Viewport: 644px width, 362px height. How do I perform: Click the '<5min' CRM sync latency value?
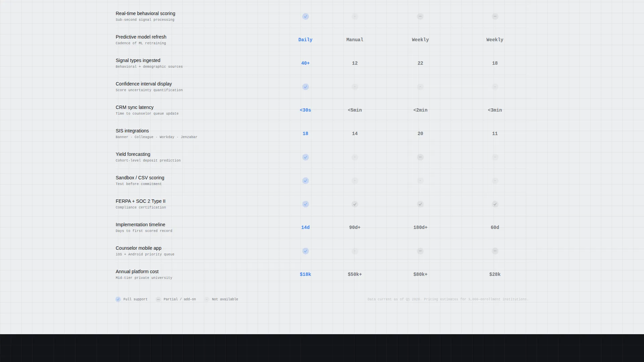pyautogui.click(x=355, y=110)
